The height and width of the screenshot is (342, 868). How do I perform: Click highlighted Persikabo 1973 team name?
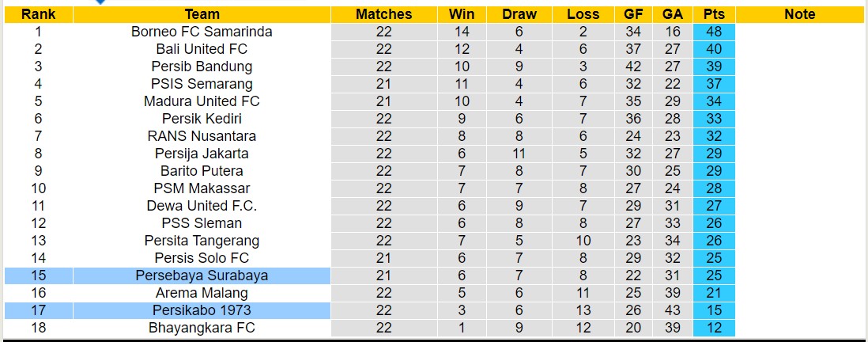202,310
